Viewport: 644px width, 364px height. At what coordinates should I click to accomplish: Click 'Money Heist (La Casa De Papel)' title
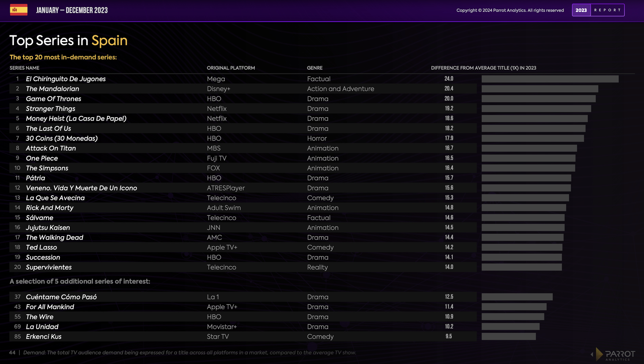tap(76, 119)
